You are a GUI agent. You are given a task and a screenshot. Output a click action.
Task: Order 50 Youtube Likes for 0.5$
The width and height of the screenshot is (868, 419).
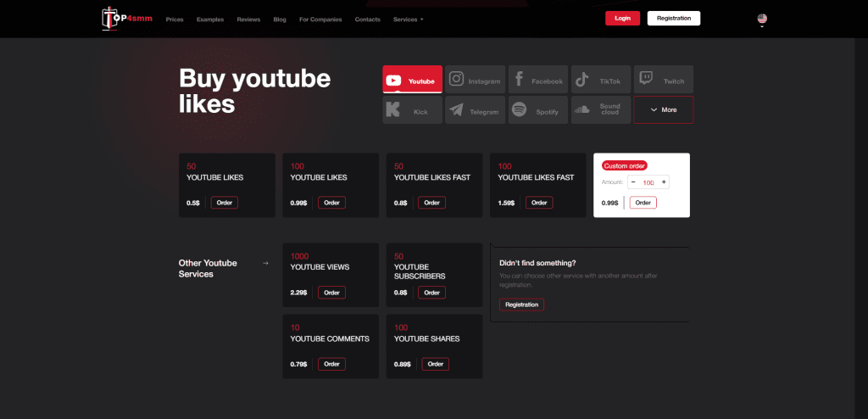(x=224, y=203)
